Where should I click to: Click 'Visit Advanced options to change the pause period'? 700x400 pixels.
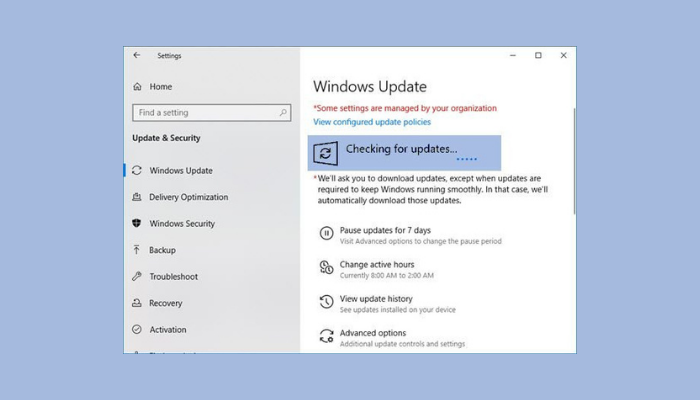[x=421, y=241]
